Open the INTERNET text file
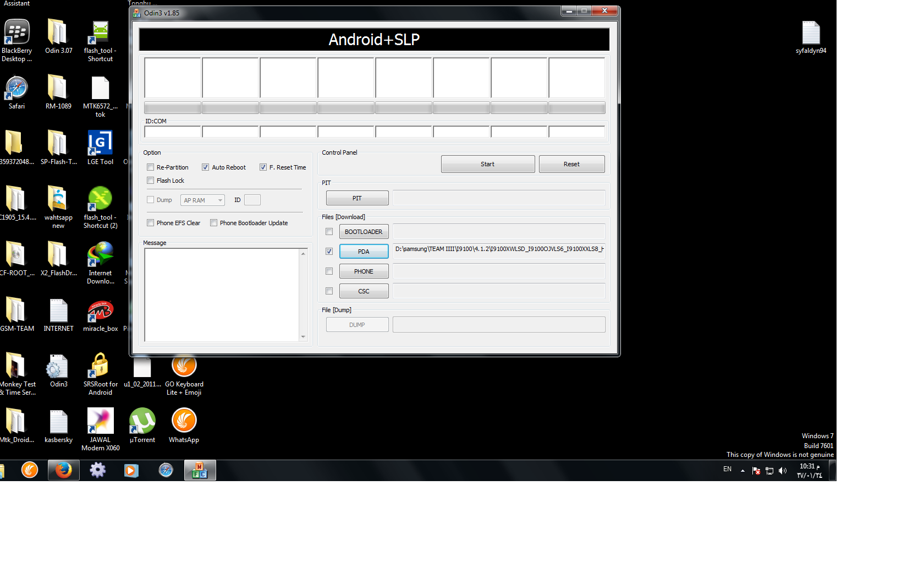The width and height of the screenshot is (924, 578). [x=58, y=314]
